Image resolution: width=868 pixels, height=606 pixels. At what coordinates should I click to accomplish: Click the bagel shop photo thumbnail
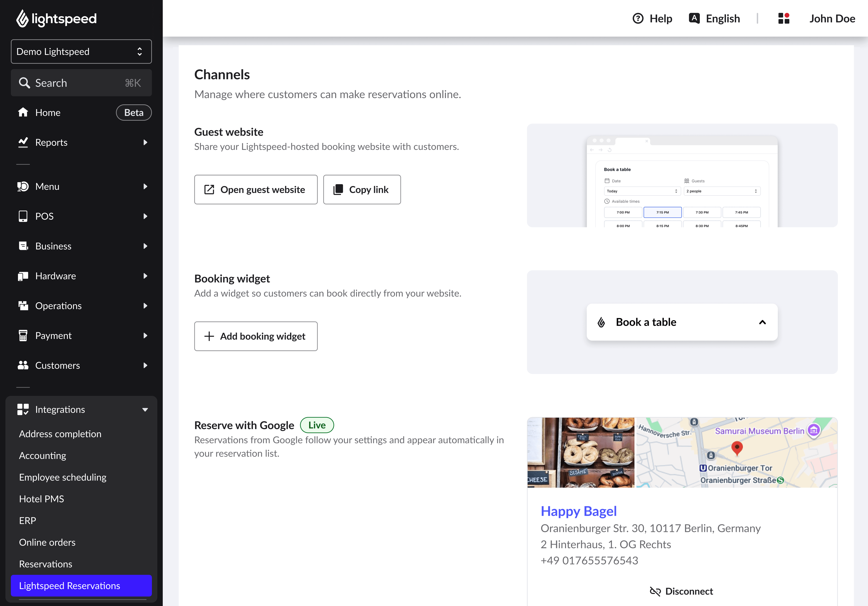[x=581, y=452]
